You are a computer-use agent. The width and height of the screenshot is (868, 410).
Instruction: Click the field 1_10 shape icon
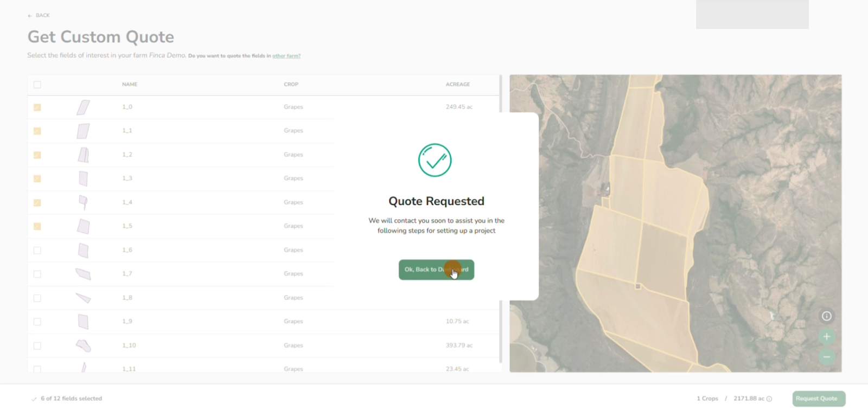pyautogui.click(x=83, y=345)
